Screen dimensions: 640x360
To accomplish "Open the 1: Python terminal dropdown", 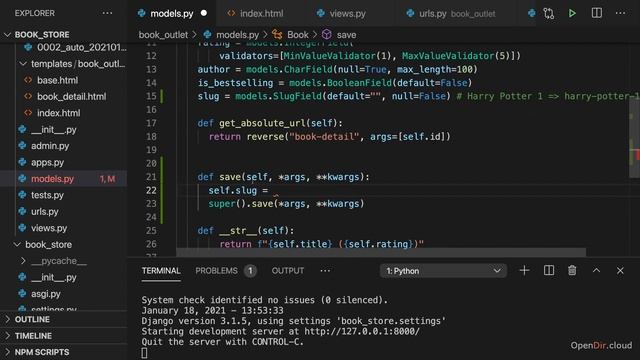I will tap(443, 271).
